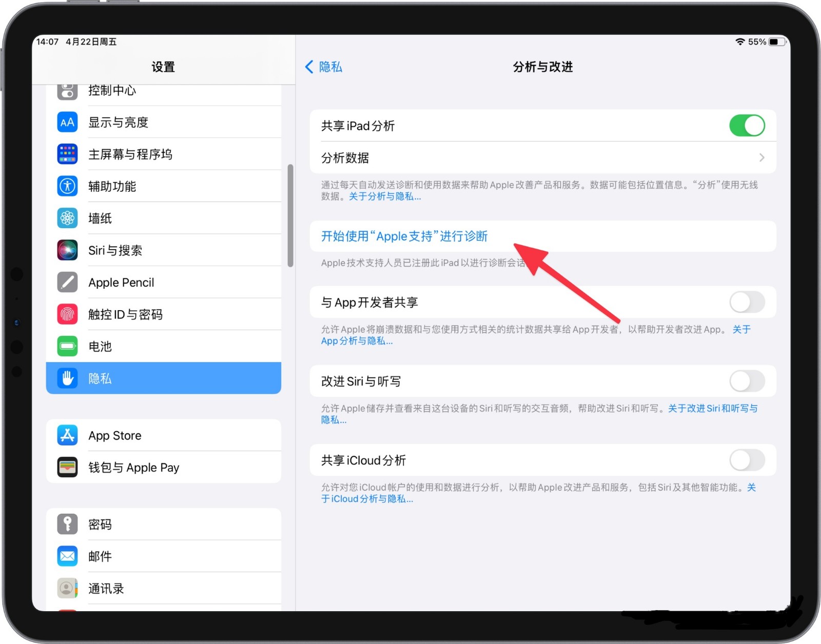Click the Apple Pencil icon
The width and height of the screenshot is (821, 644).
[x=67, y=283]
